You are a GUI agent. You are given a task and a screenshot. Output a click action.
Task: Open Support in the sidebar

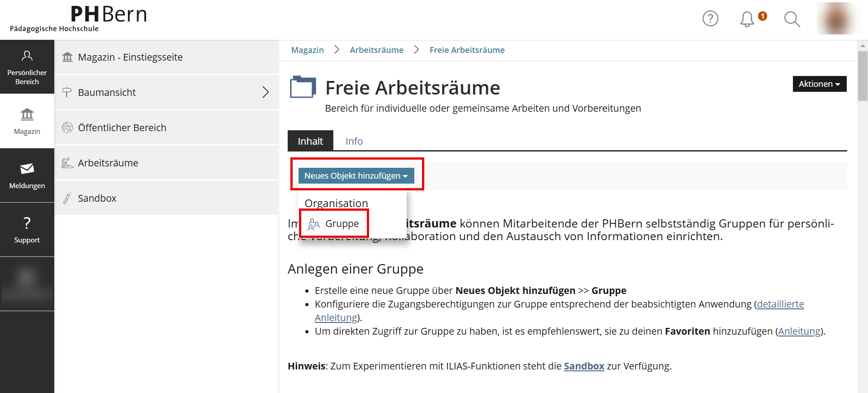pyautogui.click(x=27, y=230)
